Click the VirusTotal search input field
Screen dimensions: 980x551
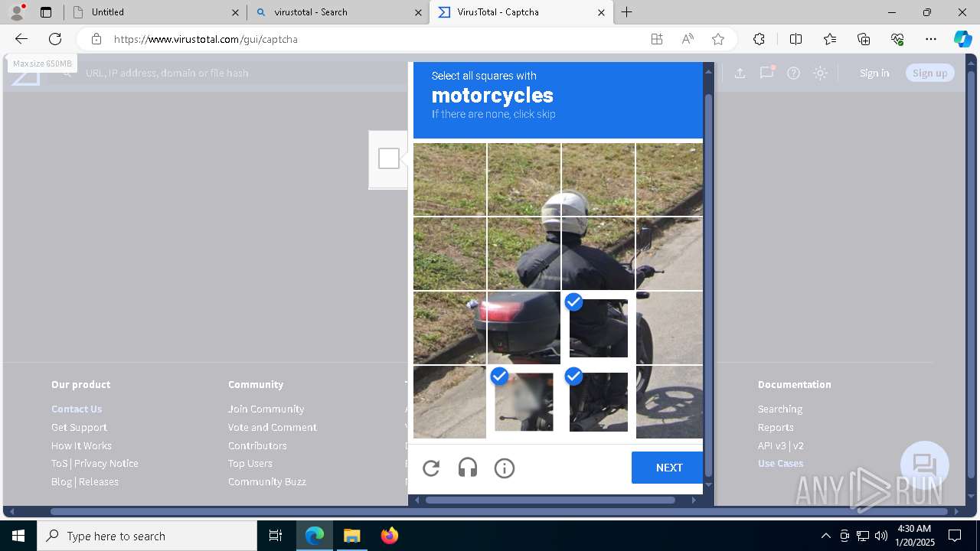tap(245, 73)
